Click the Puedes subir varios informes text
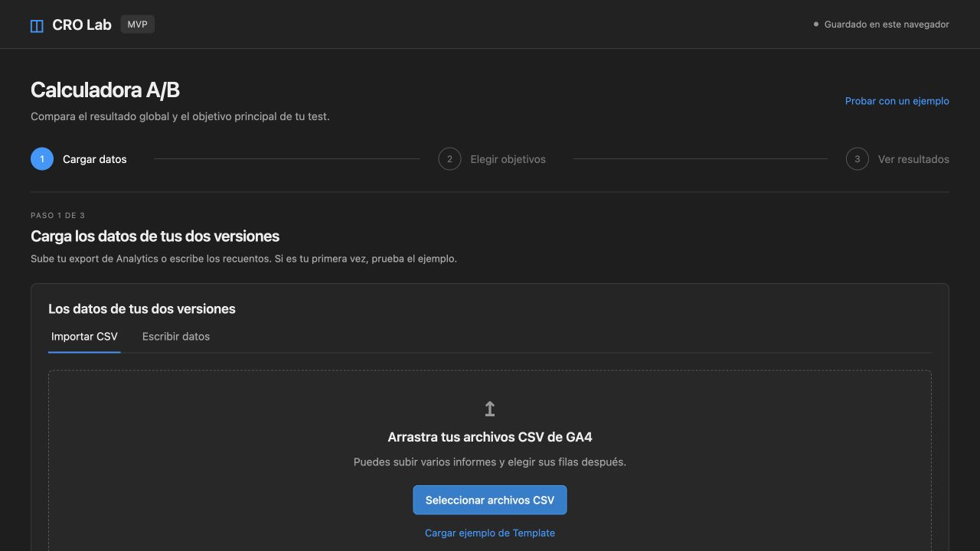 click(x=490, y=462)
